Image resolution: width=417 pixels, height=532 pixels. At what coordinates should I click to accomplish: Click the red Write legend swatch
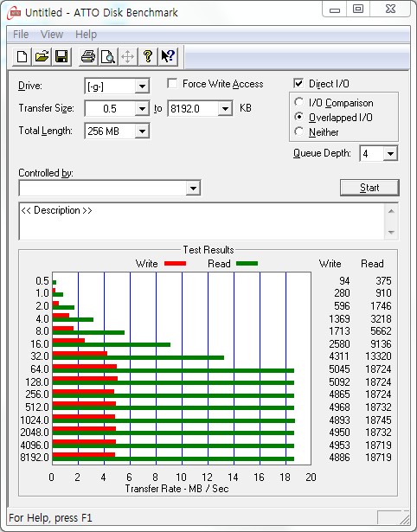pyautogui.click(x=175, y=263)
